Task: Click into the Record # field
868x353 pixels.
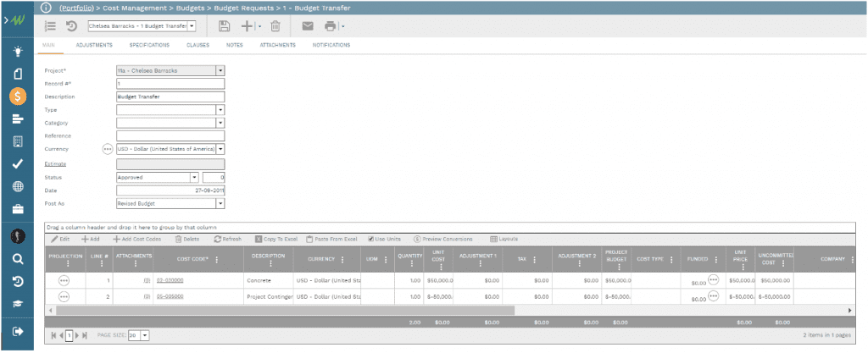Action: (x=170, y=84)
